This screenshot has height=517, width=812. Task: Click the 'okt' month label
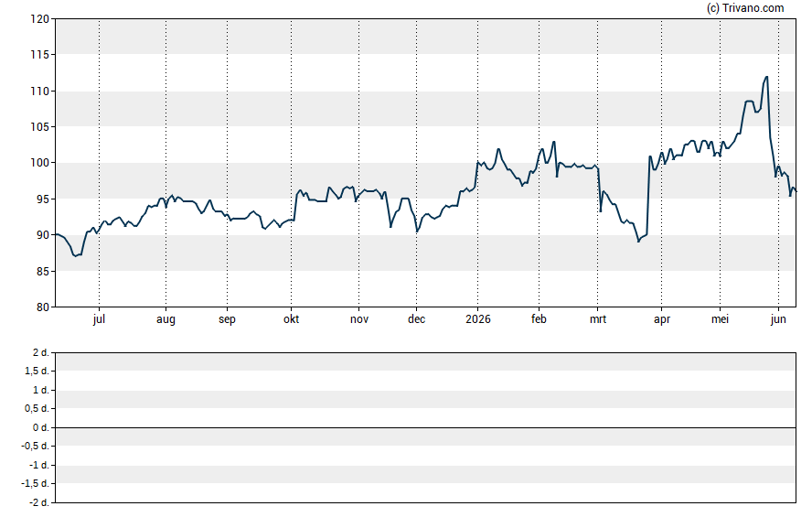291,319
